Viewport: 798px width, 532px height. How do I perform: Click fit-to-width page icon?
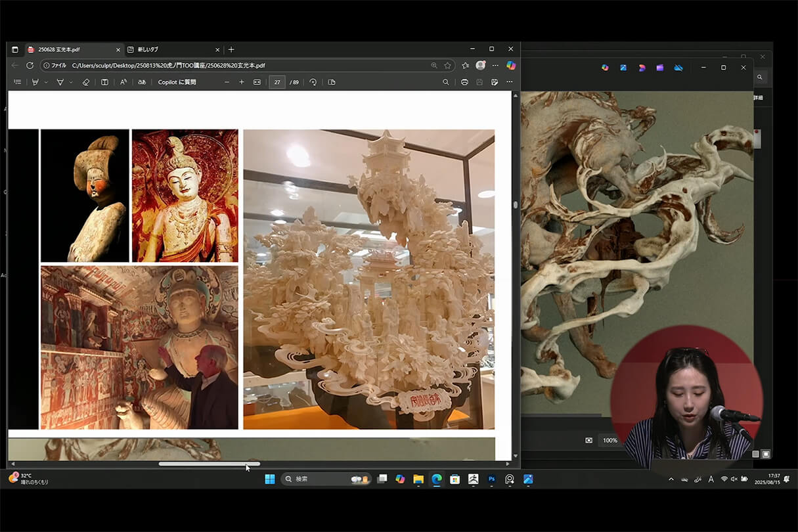[x=257, y=82]
